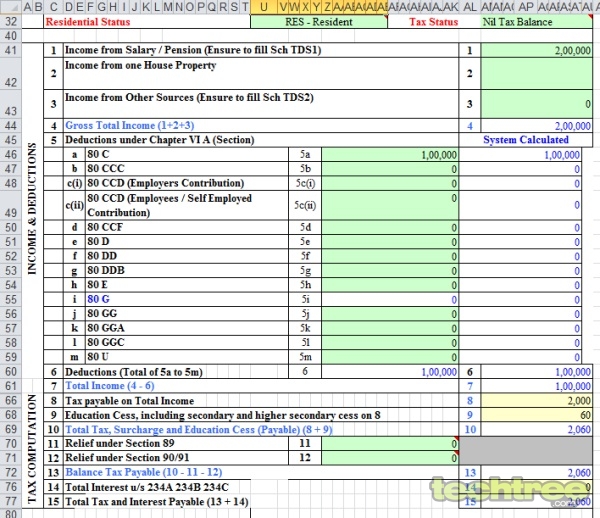Click the INCOME & DEDUCTIONS vertical label

click(32, 209)
